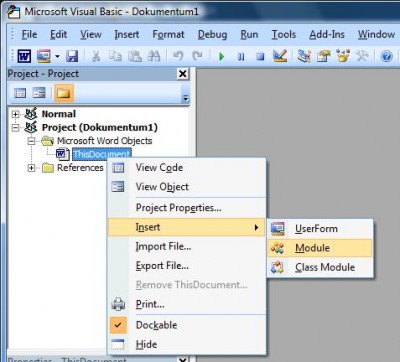Image resolution: width=400 pixels, height=362 pixels.
Task: Open the Window menu
Action: click(x=376, y=34)
